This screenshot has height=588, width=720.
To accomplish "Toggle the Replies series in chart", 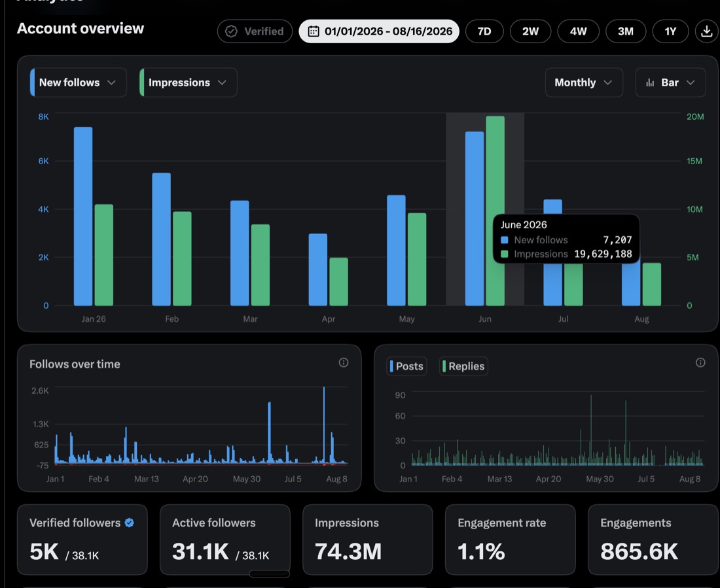I will tap(463, 366).
